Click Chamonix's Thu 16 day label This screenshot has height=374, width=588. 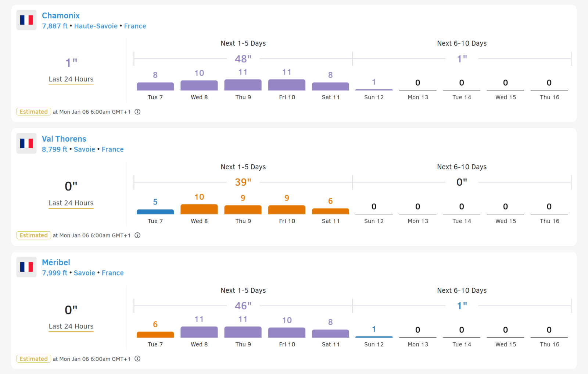(549, 97)
